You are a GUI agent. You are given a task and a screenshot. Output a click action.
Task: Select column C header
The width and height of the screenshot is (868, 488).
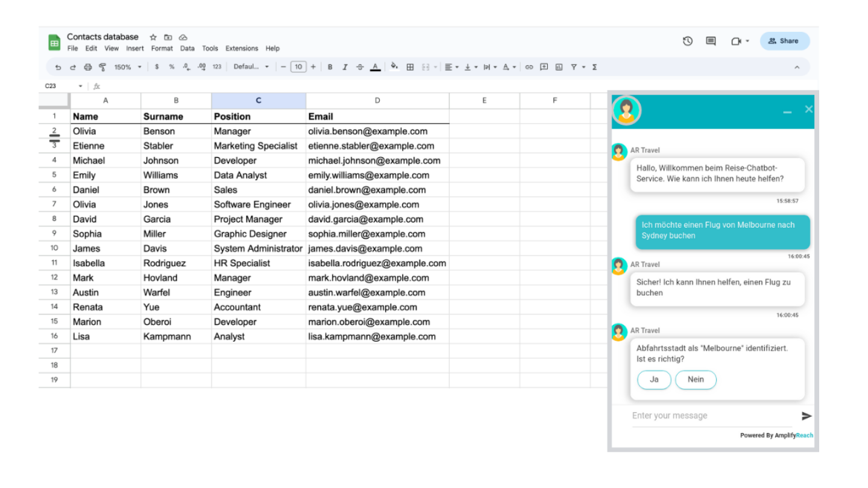click(x=259, y=101)
